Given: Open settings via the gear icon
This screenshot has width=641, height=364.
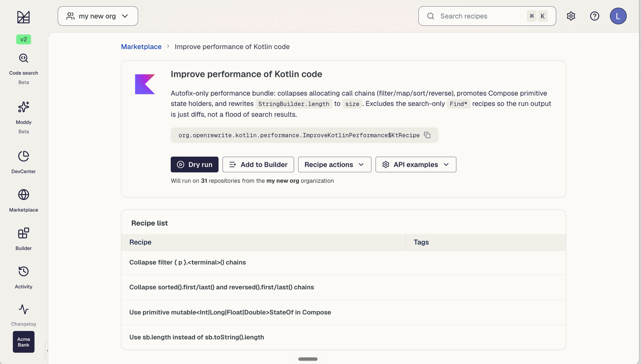Looking at the screenshot, I should [x=571, y=16].
